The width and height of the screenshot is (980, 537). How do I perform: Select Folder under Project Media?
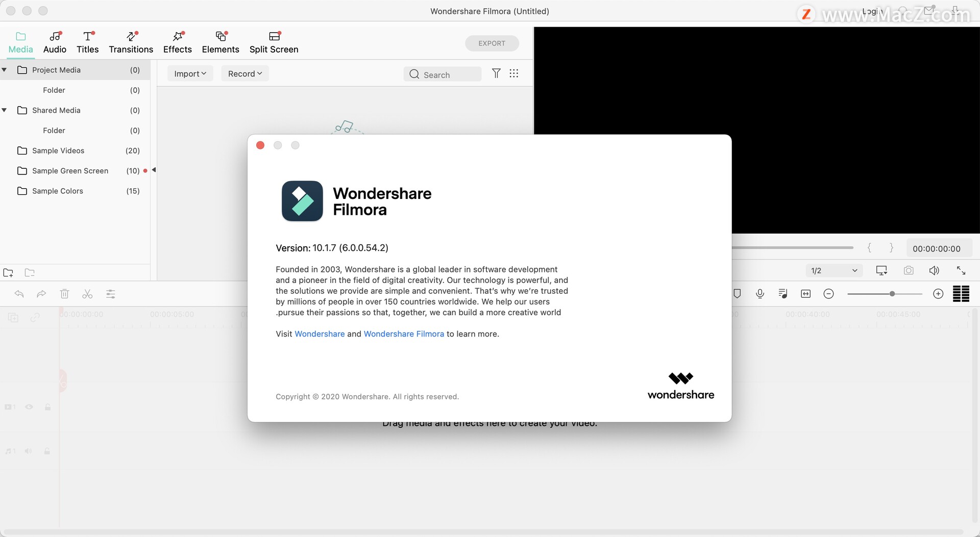75,90
